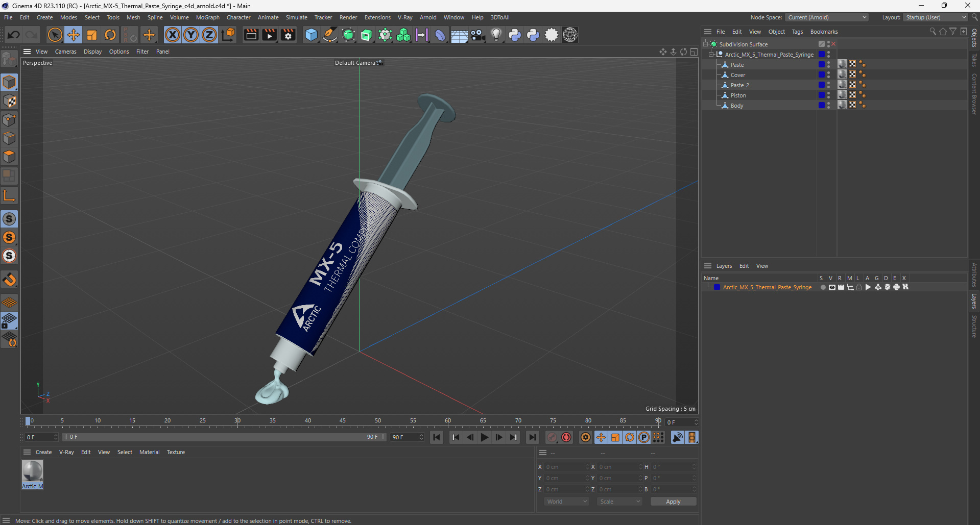This screenshot has width=980, height=525.
Task: Click the green Extrude generator icon
Action: [367, 35]
